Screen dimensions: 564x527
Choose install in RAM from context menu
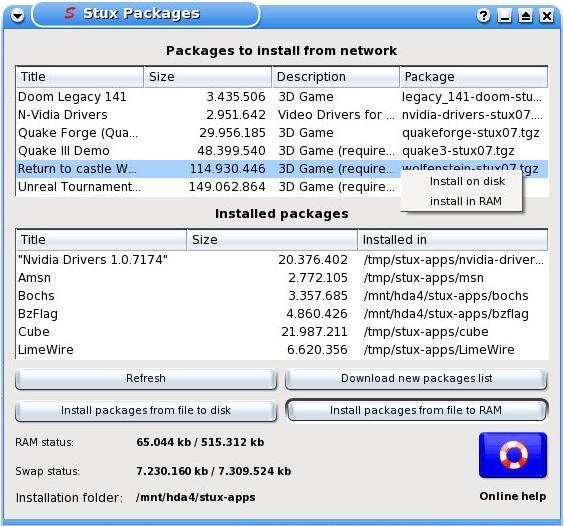click(466, 201)
